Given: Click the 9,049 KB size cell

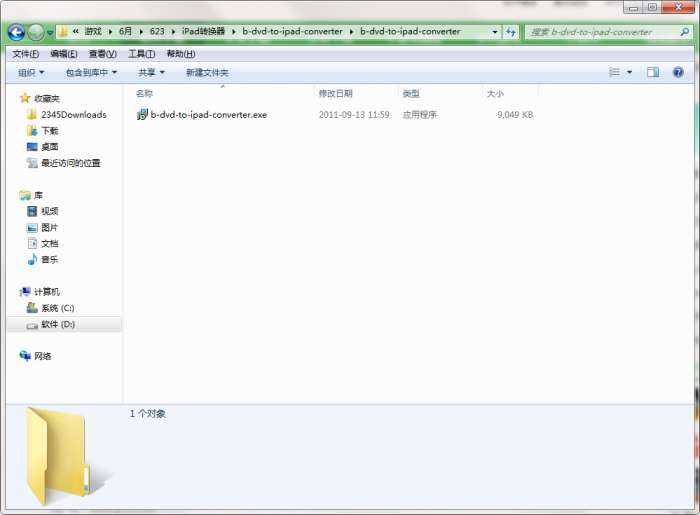Looking at the screenshot, I should pos(515,115).
